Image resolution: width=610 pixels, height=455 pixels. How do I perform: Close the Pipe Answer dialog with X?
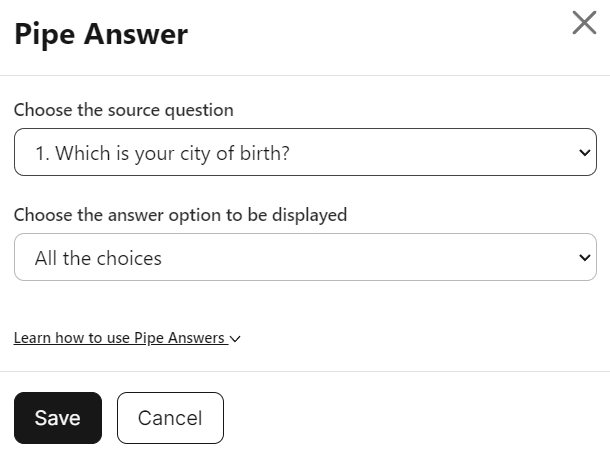point(584,23)
